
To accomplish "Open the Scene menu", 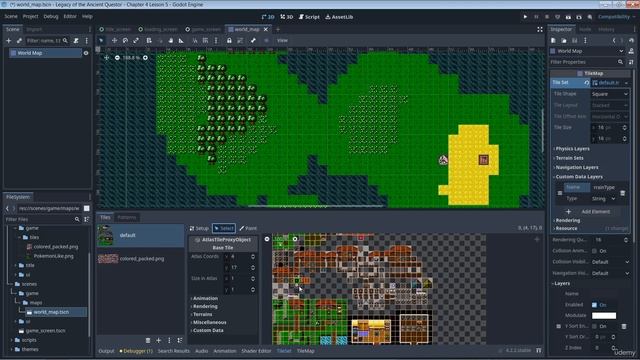I will 11,16.
